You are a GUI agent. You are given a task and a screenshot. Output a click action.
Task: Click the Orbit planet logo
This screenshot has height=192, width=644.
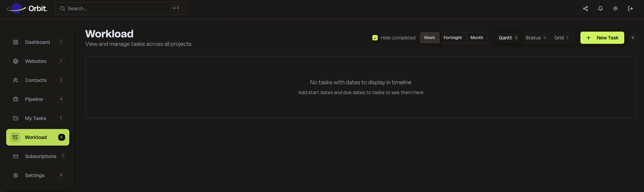[16, 8]
